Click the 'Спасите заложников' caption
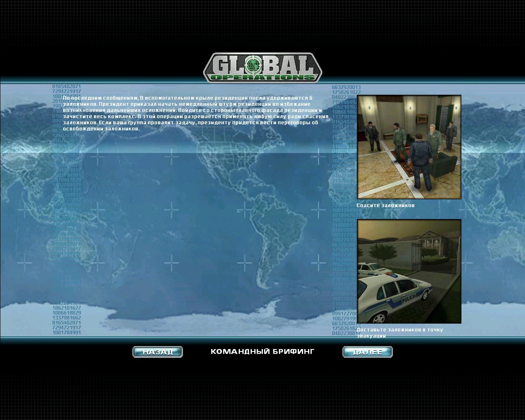 click(386, 205)
